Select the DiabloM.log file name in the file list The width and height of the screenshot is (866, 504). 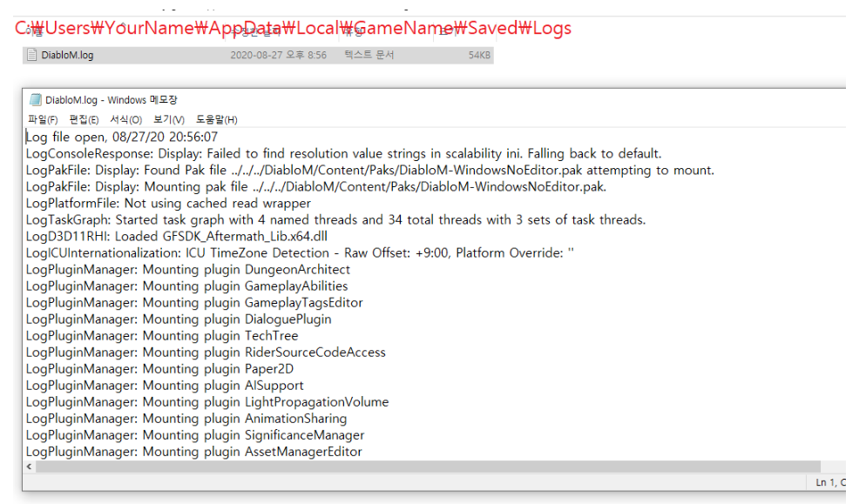point(67,55)
